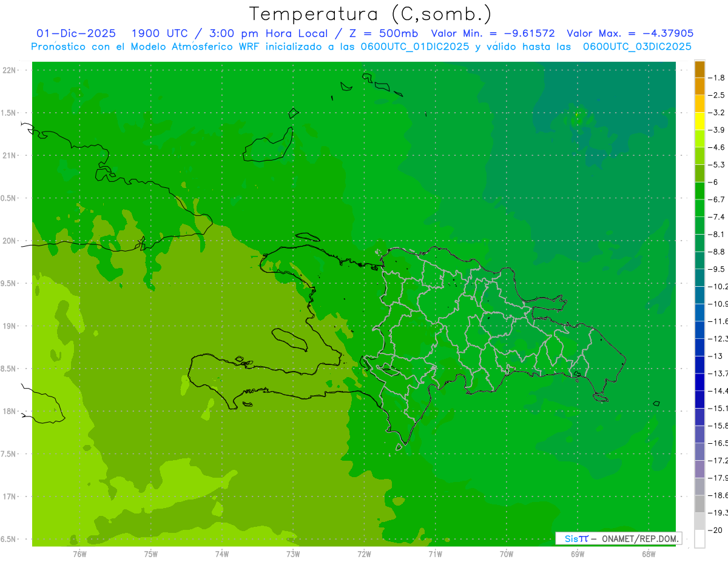The image size is (728, 562).
Task: Click the '-8.1' colorbar value
Action: (x=718, y=234)
